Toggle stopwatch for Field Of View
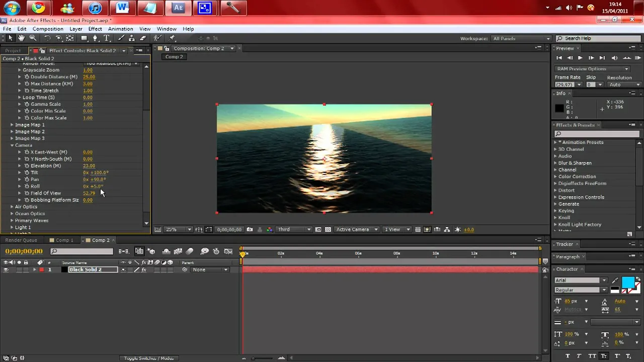This screenshot has width=644, height=362. 27,193
